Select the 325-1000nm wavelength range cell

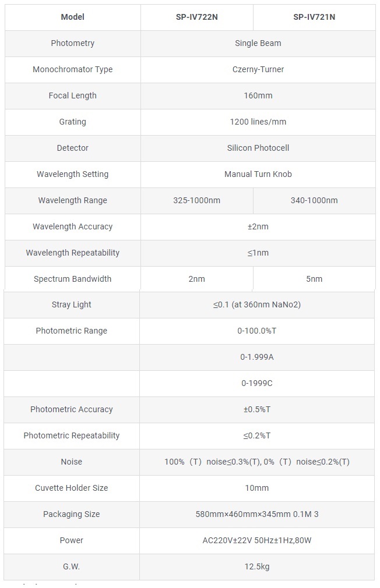197,200
